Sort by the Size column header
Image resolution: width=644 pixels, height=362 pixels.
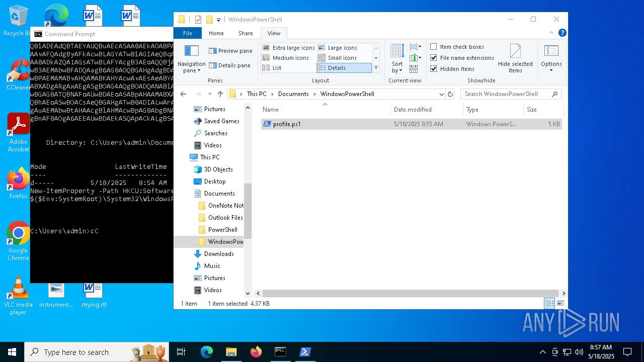542,110
